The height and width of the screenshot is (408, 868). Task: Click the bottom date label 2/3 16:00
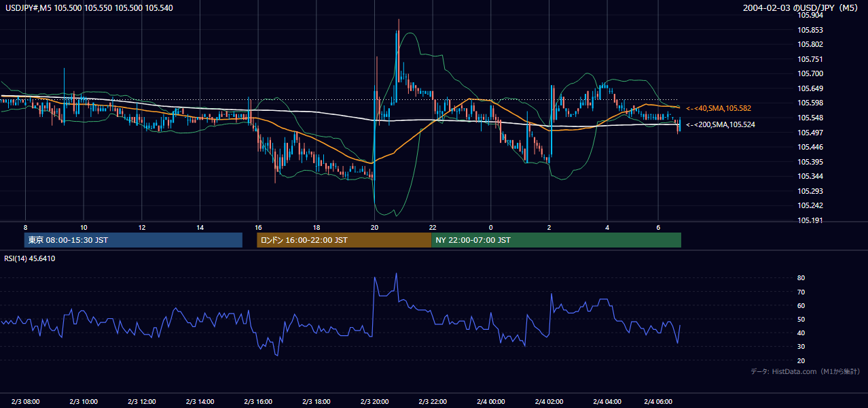click(258, 401)
